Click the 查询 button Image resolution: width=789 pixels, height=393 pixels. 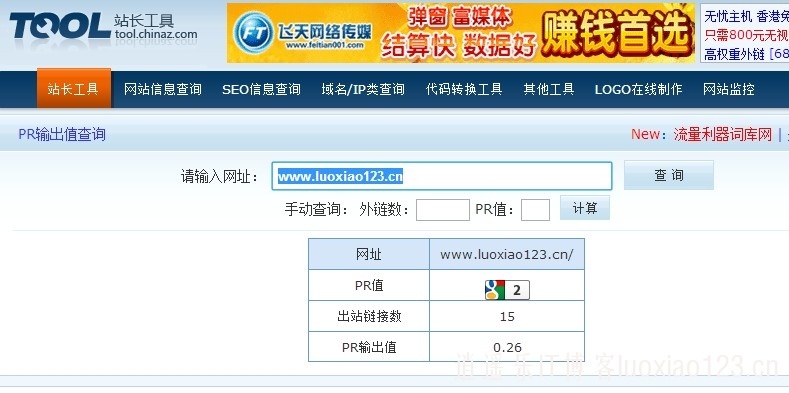click(669, 175)
